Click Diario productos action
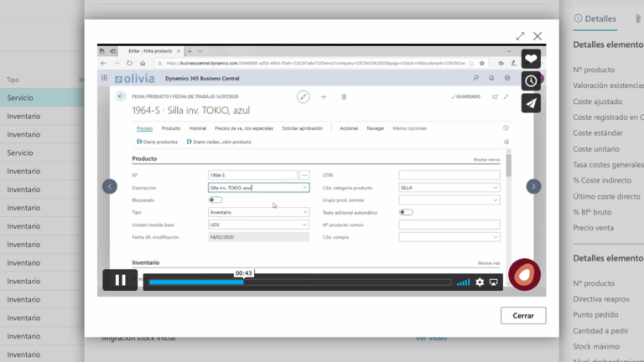Image resolution: width=644 pixels, height=362 pixels. 158,142
